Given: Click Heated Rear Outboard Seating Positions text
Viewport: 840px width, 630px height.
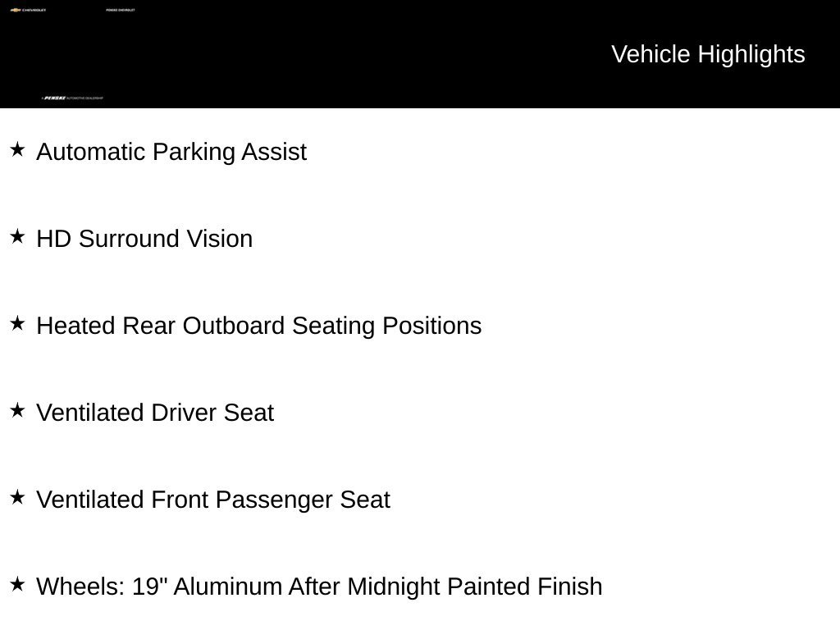Looking at the screenshot, I should point(258,326).
